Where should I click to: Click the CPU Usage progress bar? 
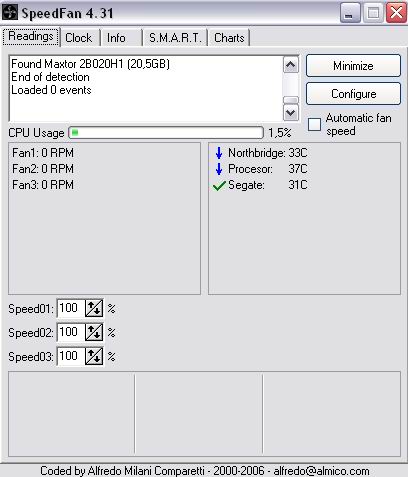coord(166,133)
